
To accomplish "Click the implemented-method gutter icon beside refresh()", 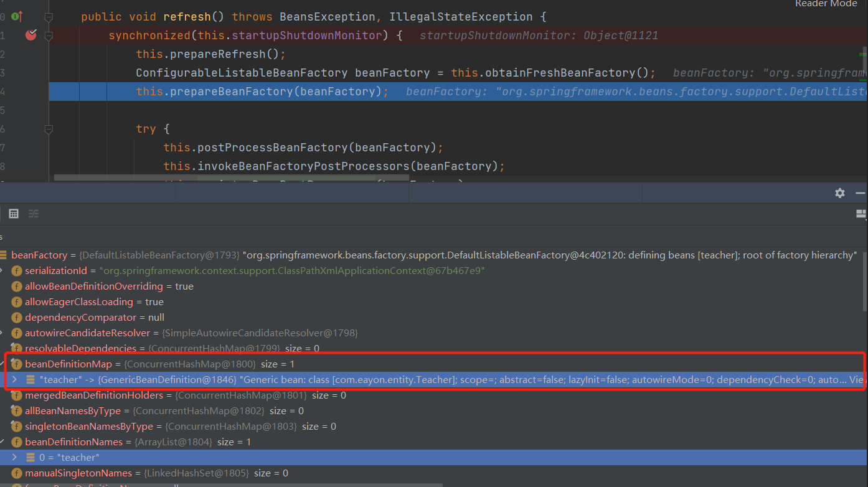I will tap(17, 17).
